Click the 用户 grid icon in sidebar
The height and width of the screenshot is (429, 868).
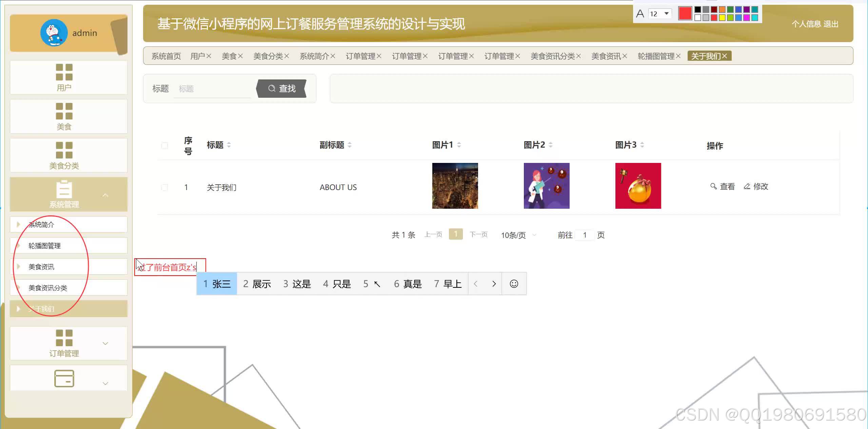[64, 72]
